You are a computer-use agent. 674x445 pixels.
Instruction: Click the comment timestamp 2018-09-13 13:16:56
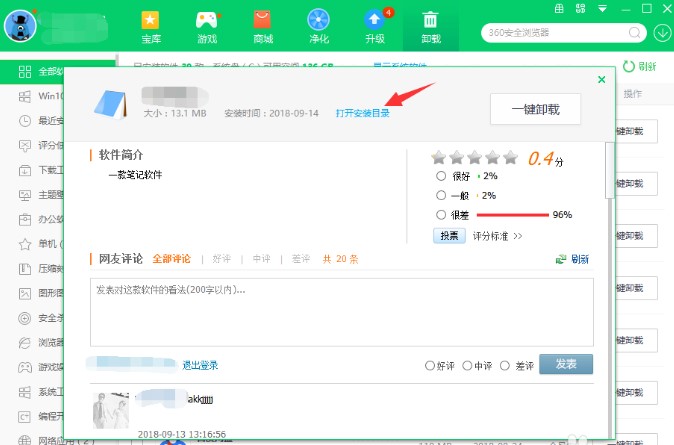(182, 434)
